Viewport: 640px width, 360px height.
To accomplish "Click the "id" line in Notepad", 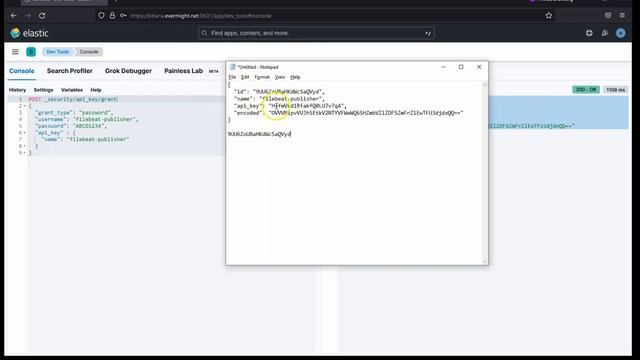I will pos(280,92).
